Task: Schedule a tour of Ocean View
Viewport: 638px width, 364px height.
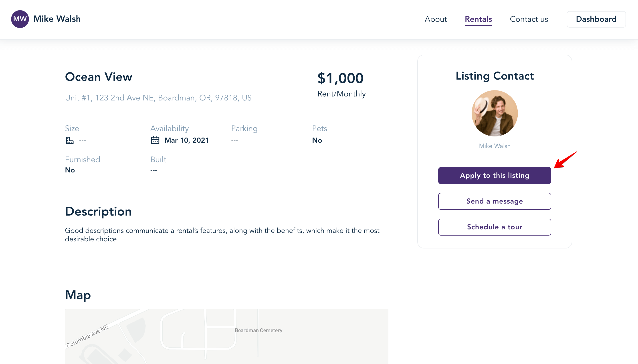Action: [x=494, y=227]
